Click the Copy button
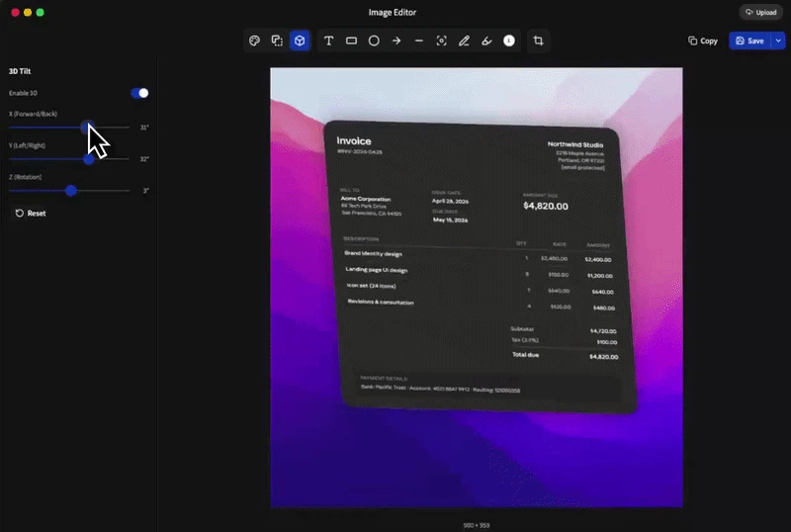791x532 pixels. (x=703, y=41)
